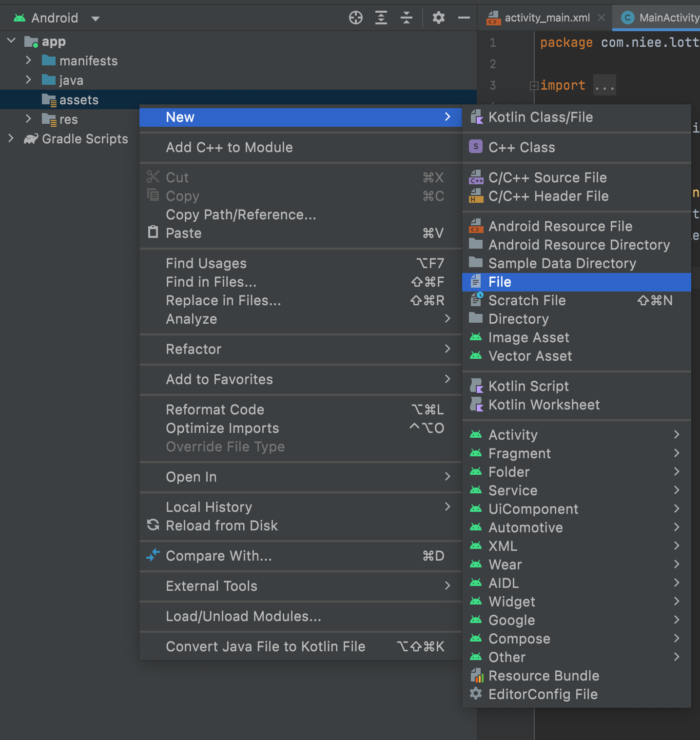700x740 pixels.
Task: Click the Kotlin Worksheet icon
Action: coord(476,405)
